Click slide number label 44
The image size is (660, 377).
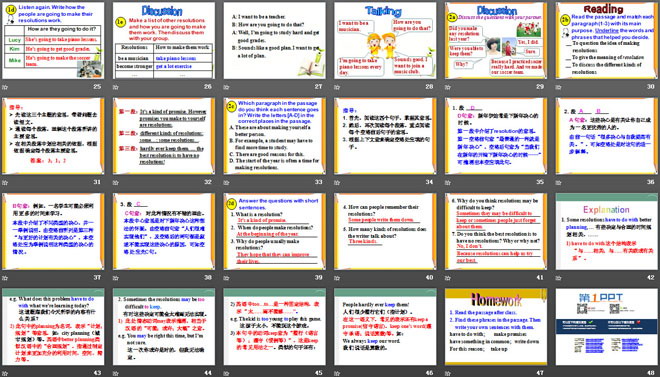208,372
